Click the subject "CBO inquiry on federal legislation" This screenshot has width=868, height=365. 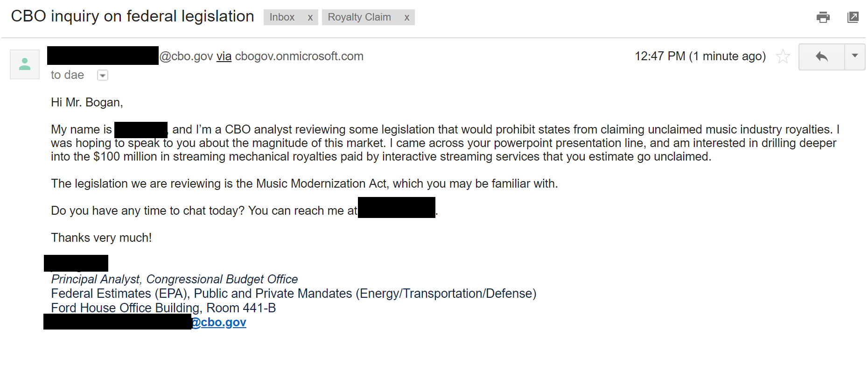pos(133,16)
